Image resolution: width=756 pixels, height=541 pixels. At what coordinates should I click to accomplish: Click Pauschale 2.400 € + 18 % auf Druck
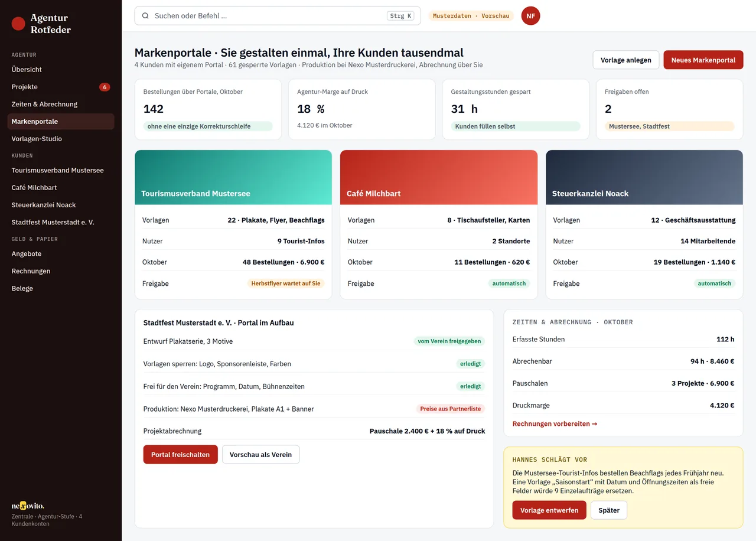tap(428, 431)
